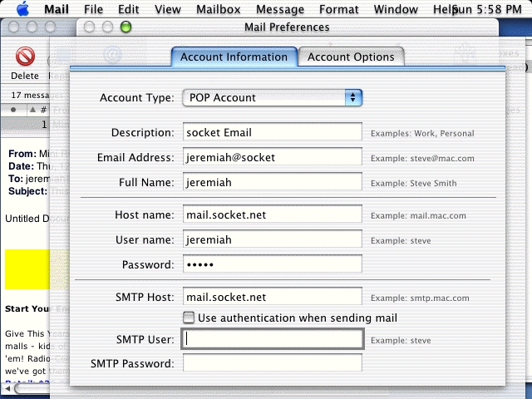Open the Format menu

tap(338, 9)
